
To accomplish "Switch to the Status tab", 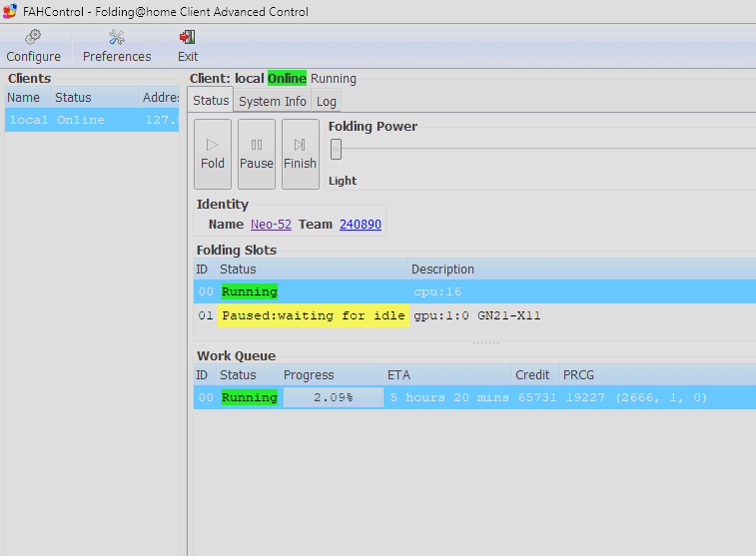I will 211,100.
